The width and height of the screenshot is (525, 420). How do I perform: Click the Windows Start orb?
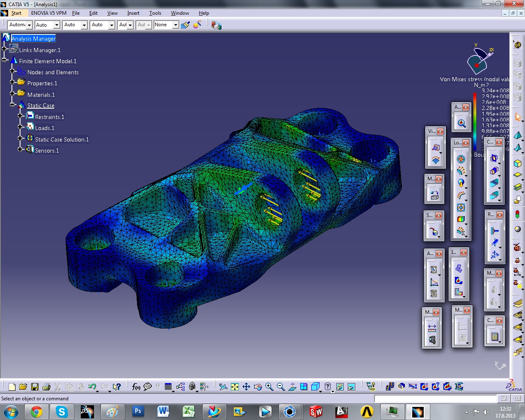point(11,411)
